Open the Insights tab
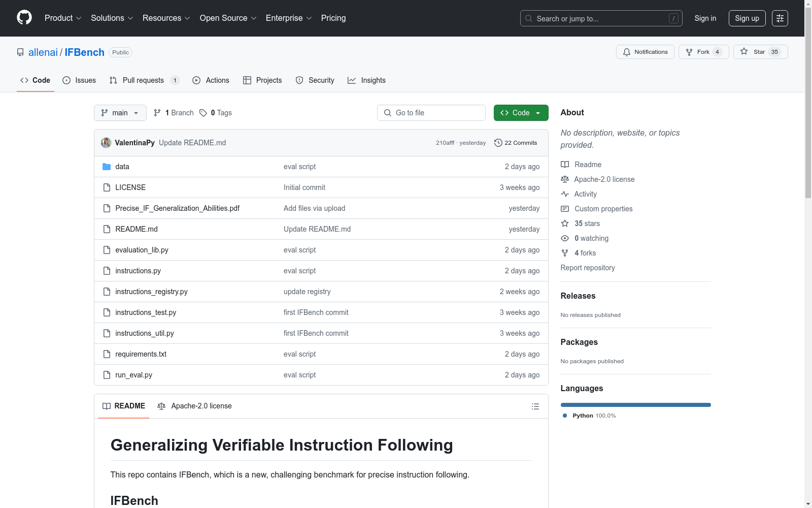Viewport: 812px width, 508px height. (x=366, y=80)
